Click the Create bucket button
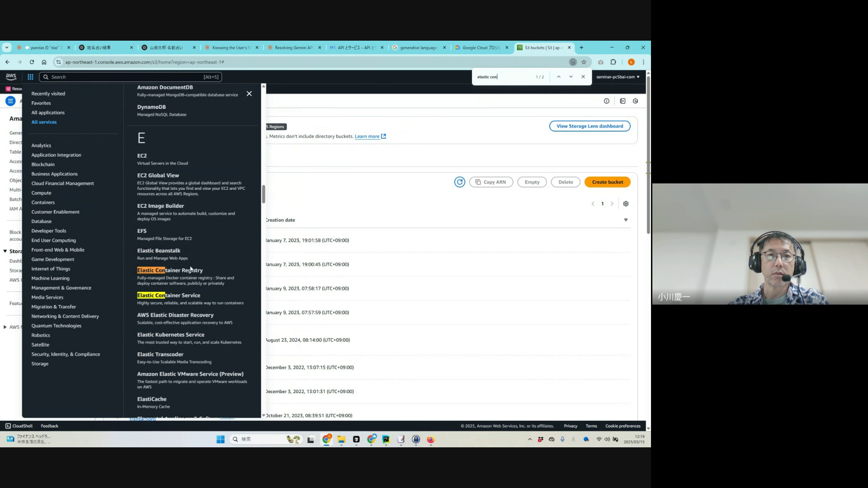The image size is (868, 488). 607,182
